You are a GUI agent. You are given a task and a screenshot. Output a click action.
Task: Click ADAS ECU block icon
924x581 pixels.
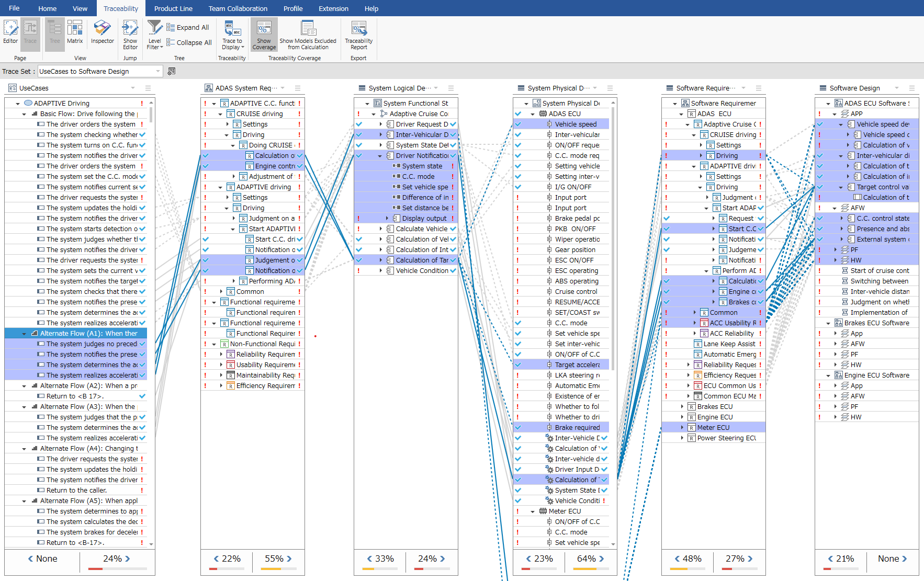(x=543, y=113)
